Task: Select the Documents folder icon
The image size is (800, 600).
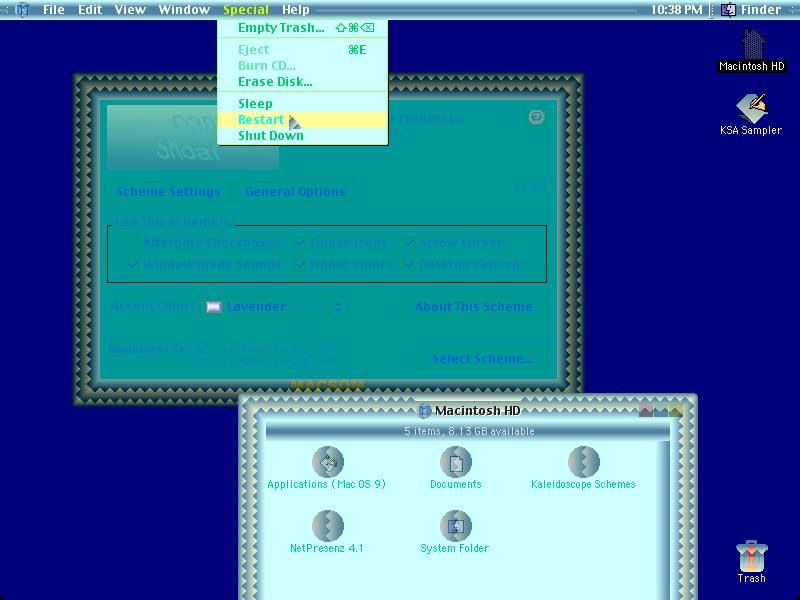Action: point(456,462)
